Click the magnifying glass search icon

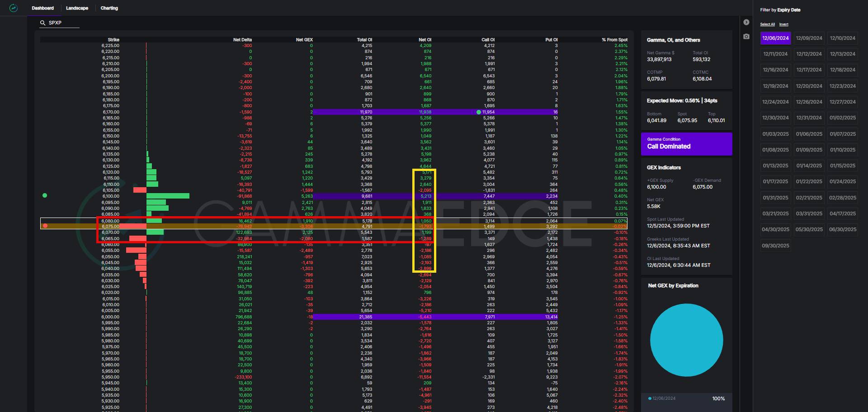(43, 23)
